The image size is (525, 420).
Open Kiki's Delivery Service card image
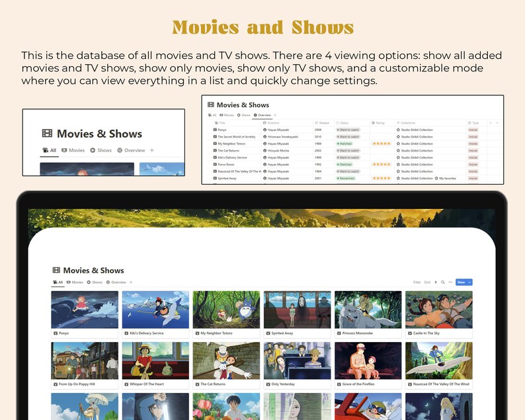click(155, 310)
